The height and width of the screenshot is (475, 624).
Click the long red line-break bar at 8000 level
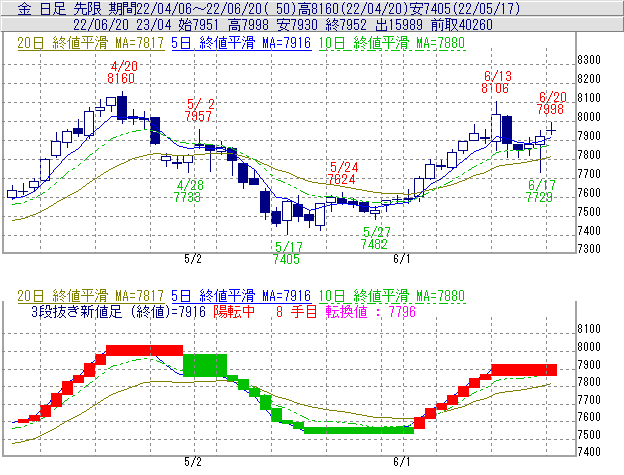[x=144, y=350]
